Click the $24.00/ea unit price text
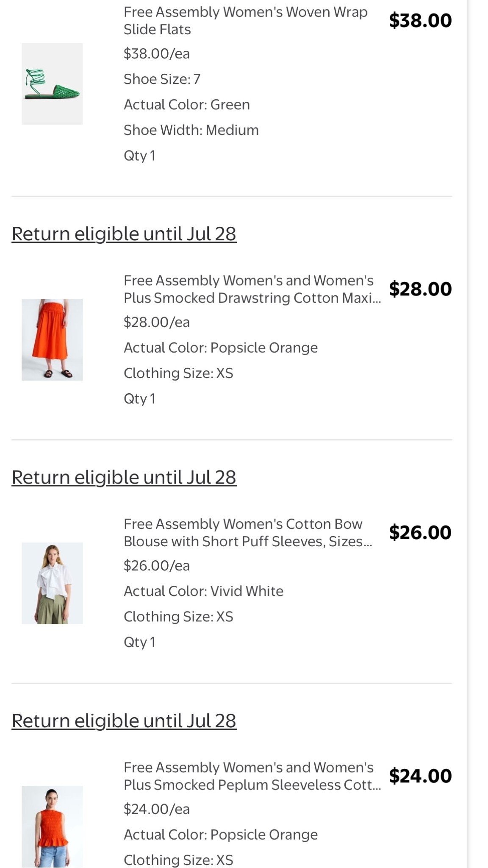Viewport: 488px width, 868px height. (157, 808)
